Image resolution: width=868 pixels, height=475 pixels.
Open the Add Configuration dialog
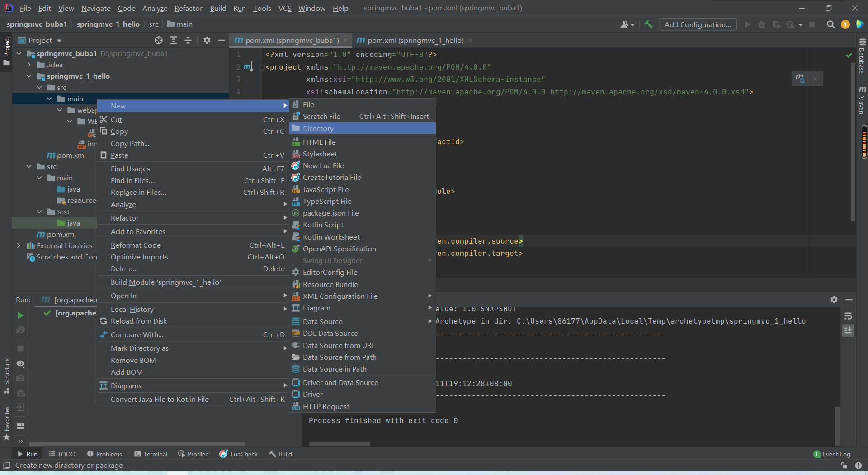coord(698,24)
